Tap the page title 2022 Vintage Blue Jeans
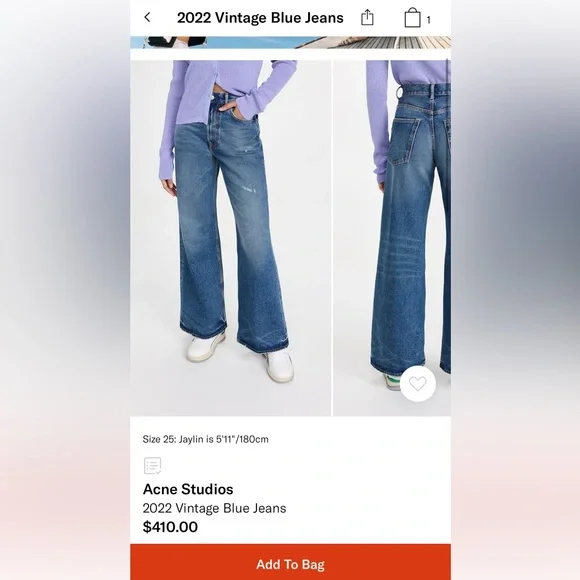The image size is (580, 580). click(x=260, y=18)
